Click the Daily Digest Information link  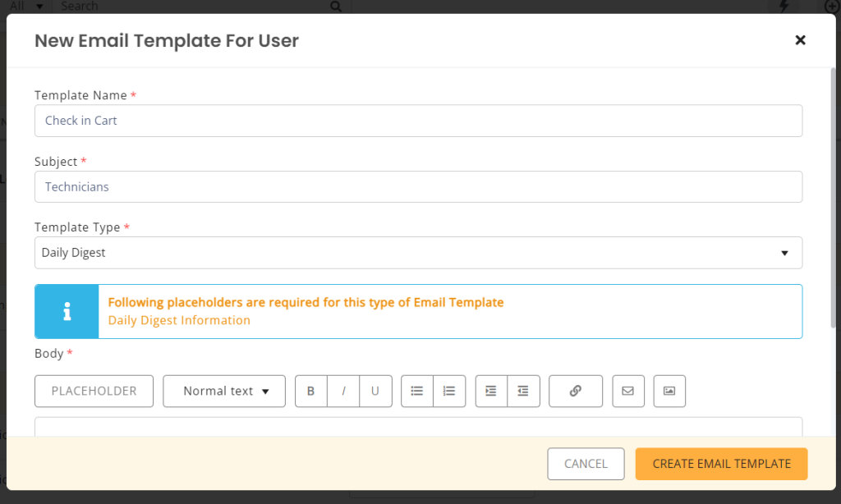[179, 320]
